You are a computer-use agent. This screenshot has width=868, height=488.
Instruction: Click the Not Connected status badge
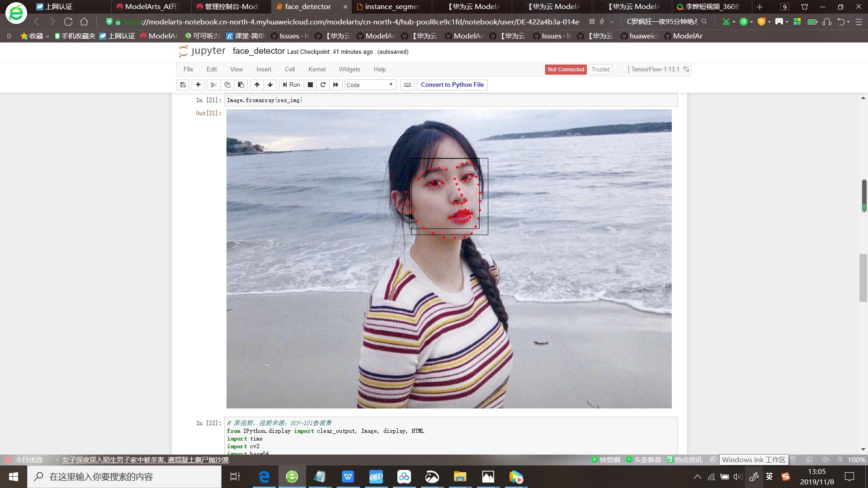click(566, 69)
